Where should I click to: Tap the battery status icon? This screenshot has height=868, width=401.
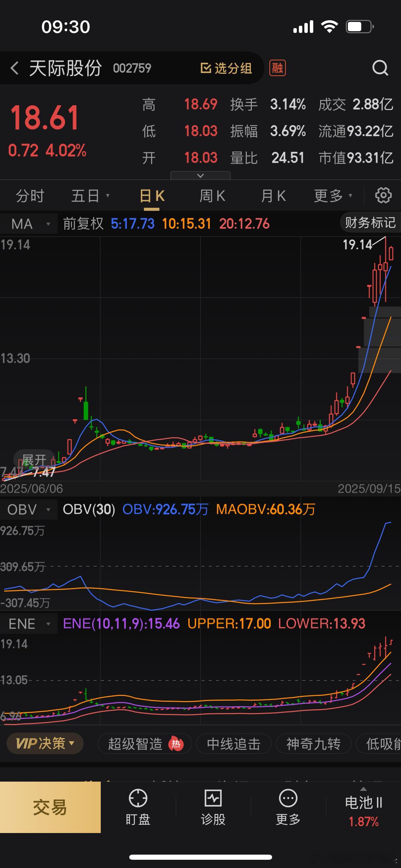[x=360, y=27]
